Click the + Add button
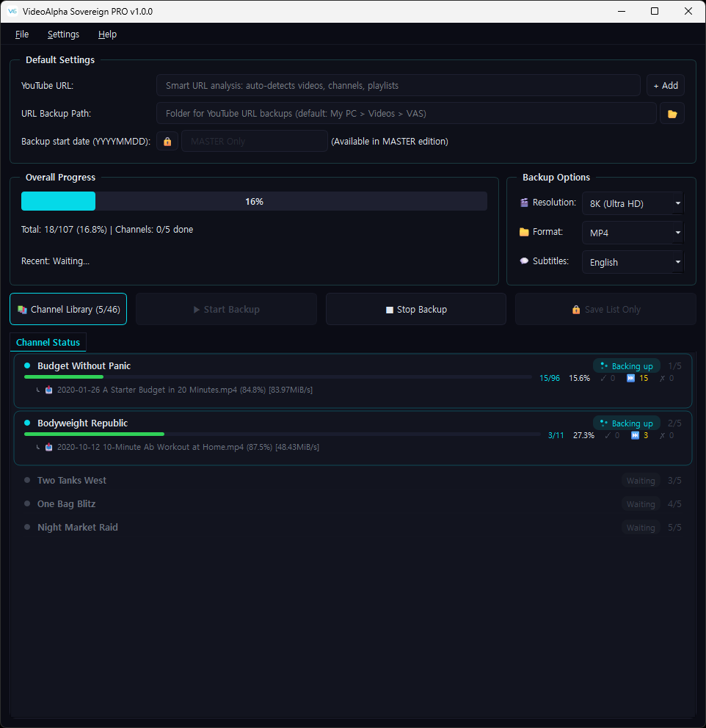The width and height of the screenshot is (706, 728). [x=666, y=85]
